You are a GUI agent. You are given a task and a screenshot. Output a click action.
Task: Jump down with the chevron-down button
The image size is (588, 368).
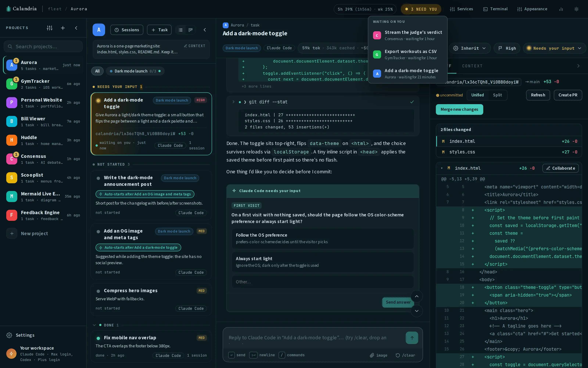tap(416, 311)
